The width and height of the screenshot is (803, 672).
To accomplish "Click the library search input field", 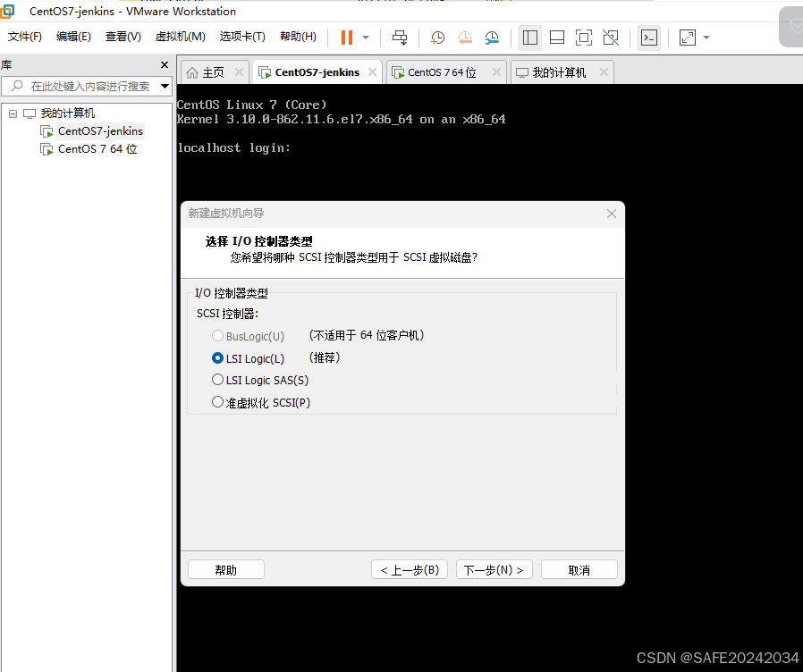I will pyautogui.click(x=80, y=86).
